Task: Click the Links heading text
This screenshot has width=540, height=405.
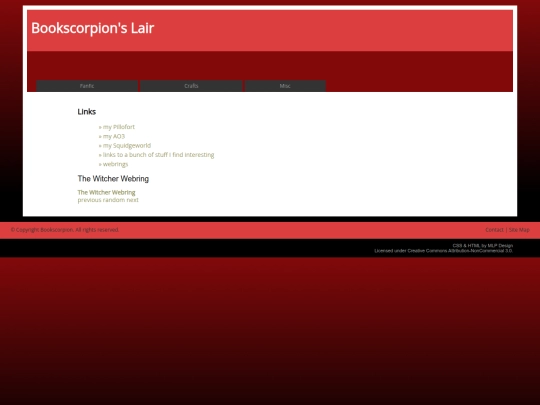Action: pos(87,112)
